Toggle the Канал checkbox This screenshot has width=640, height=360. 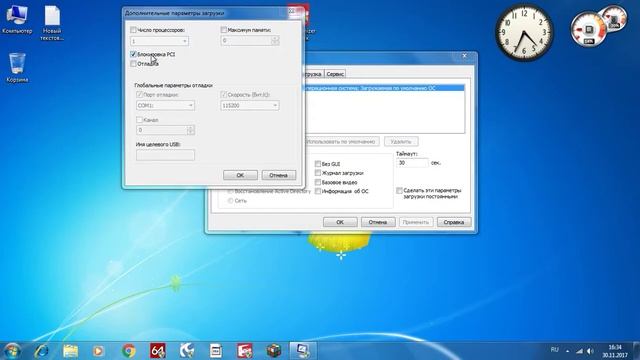tap(139, 120)
